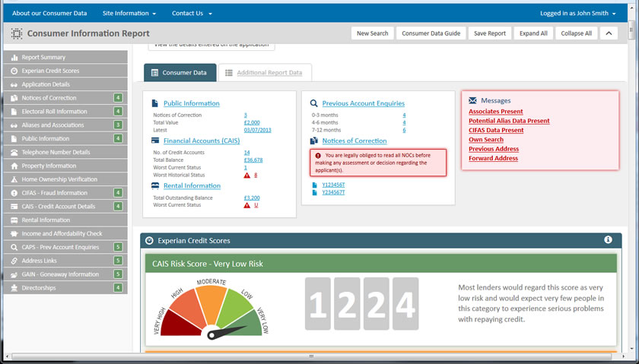Image resolution: width=639 pixels, height=364 pixels.
Task: Click the Home Ownership Verification icon
Action: [x=14, y=179]
